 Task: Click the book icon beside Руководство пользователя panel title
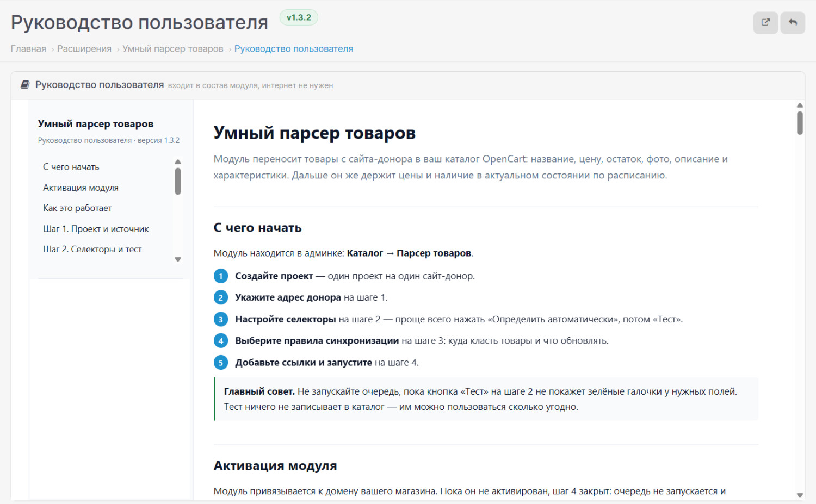click(x=25, y=85)
